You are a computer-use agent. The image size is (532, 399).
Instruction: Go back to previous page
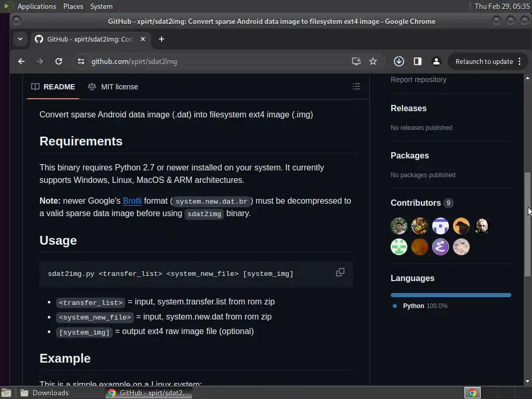click(x=21, y=61)
